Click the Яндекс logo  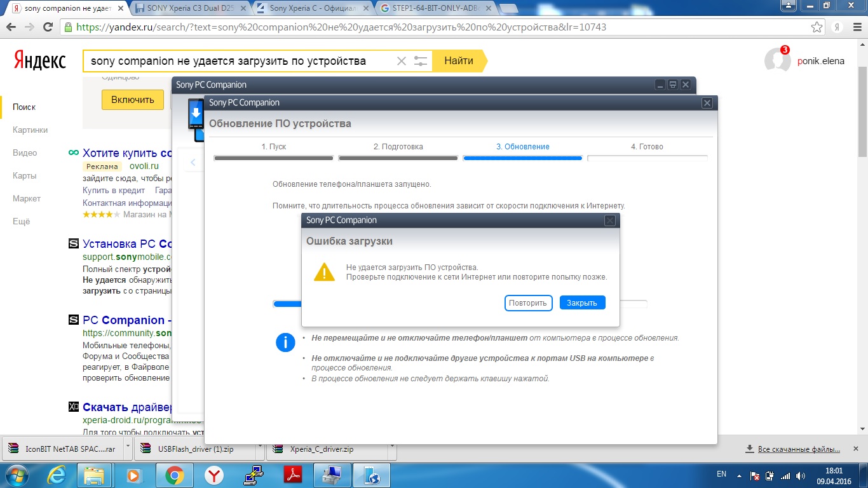(x=39, y=60)
